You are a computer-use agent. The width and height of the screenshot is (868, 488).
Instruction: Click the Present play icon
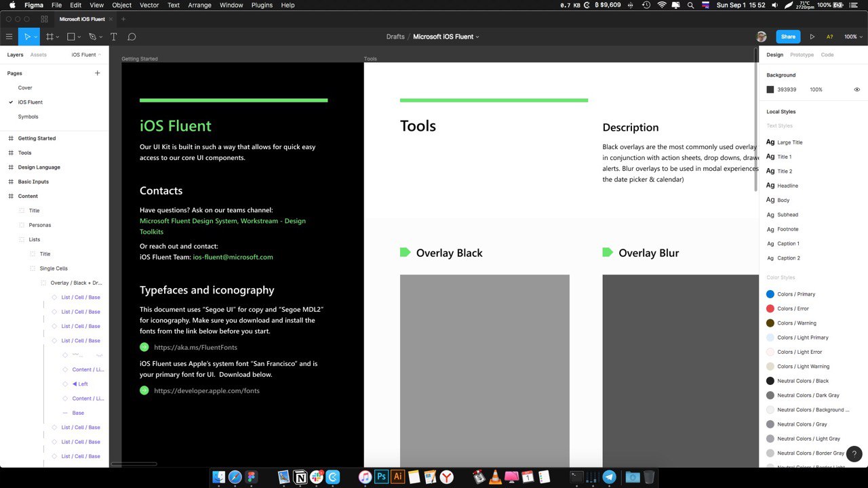click(x=812, y=37)
